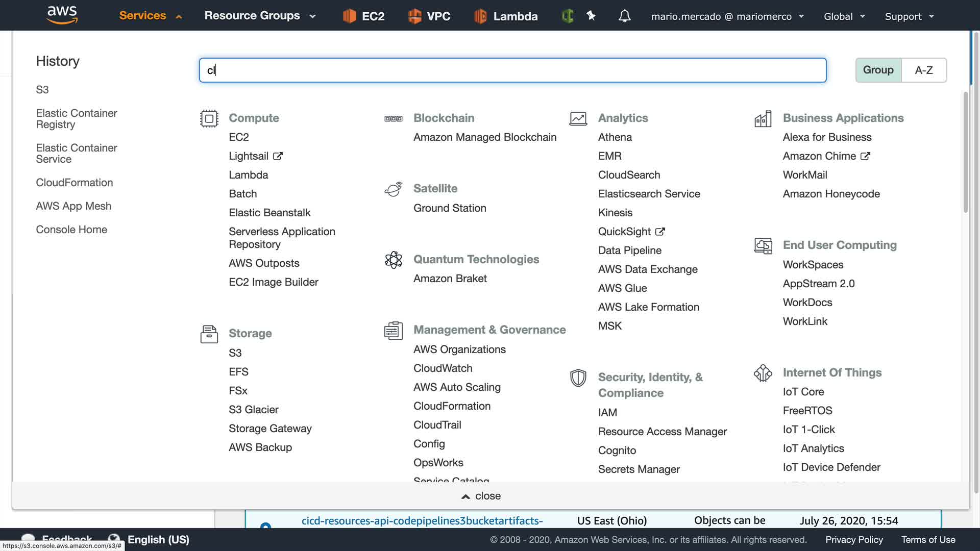Switch service view to Group
This screenshot has height=551, width=980.
(x=878, y=70)
